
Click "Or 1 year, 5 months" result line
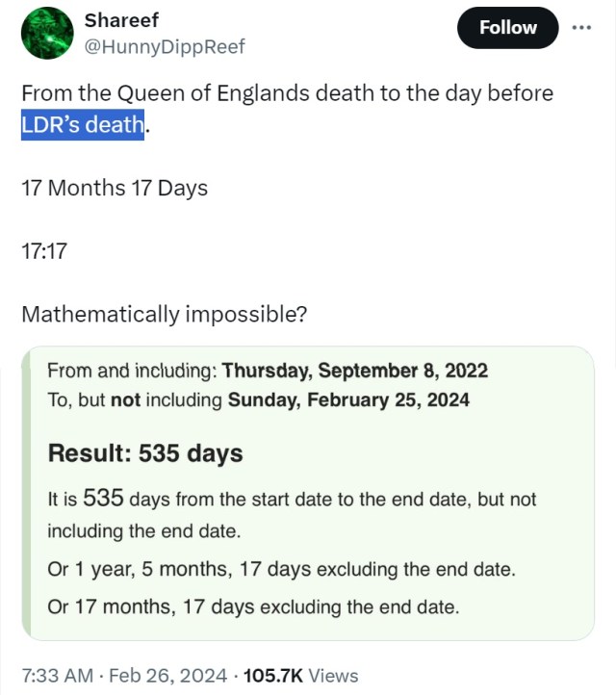tap(281, 569)
